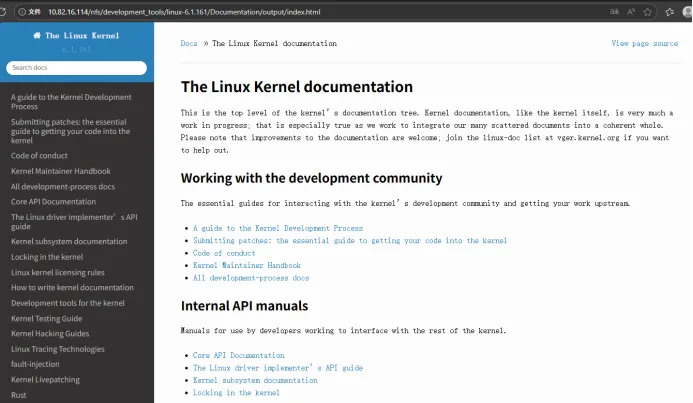Click View page source link
The image size is (693, 403).
(644, 43)
